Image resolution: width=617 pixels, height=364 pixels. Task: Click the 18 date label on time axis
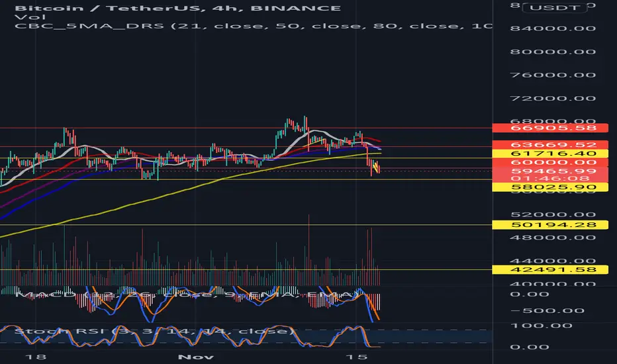tap(35, 357)
